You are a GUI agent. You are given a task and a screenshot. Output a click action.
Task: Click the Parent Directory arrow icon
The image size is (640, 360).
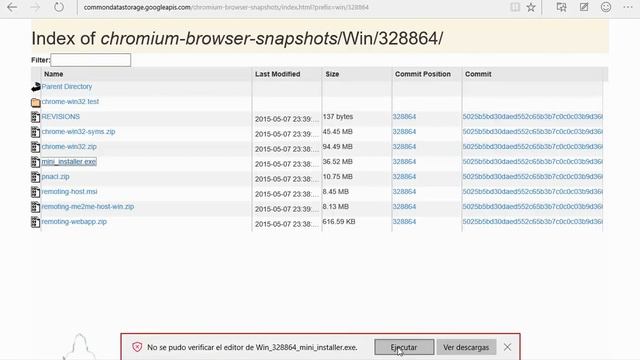click(36, 87)
